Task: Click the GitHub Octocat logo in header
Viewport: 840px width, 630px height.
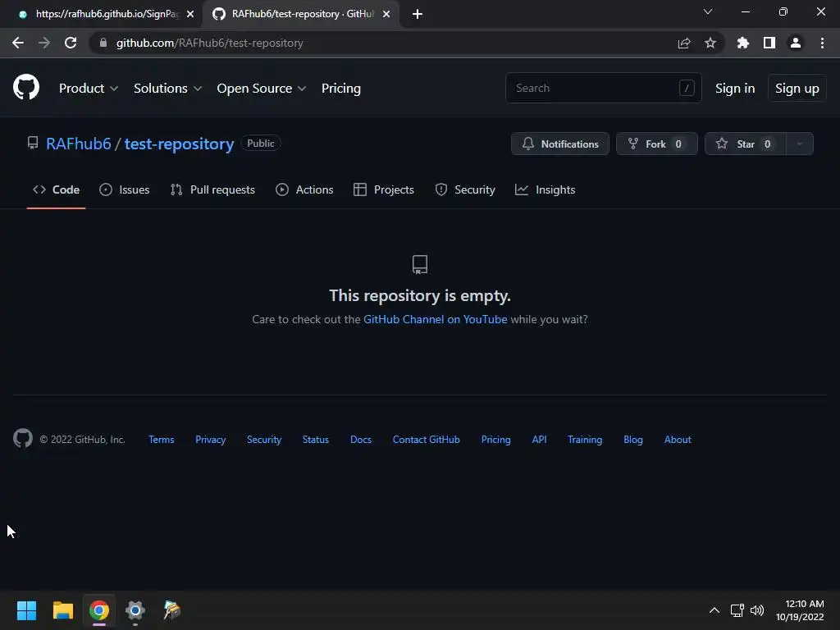Action: click(x=26, y=87)
